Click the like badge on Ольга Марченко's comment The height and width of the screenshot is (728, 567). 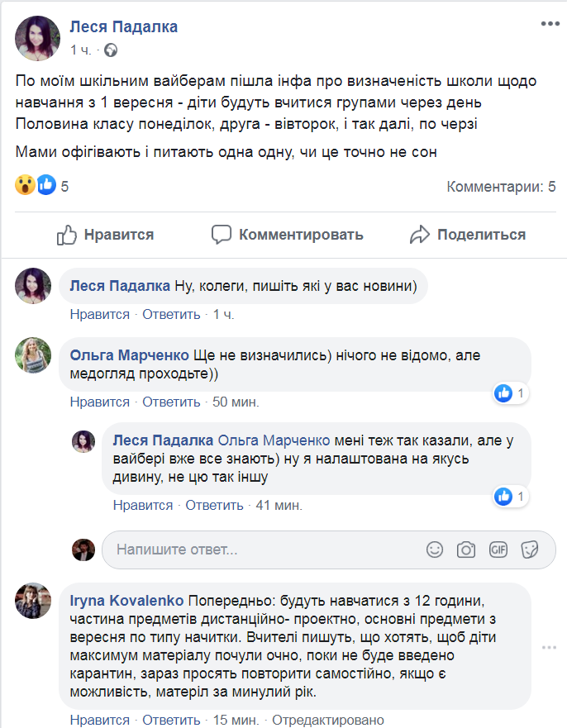coord(511,394)
